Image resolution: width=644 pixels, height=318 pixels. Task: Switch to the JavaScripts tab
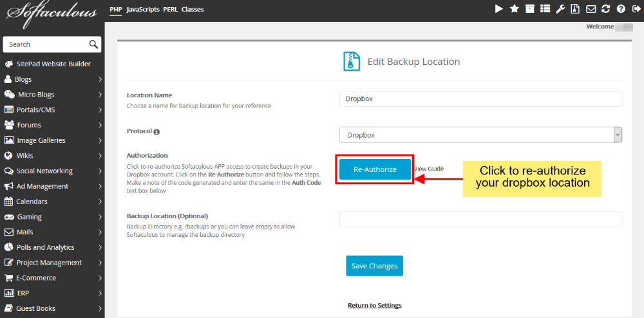pyautogui.click(x=143, y=9)
